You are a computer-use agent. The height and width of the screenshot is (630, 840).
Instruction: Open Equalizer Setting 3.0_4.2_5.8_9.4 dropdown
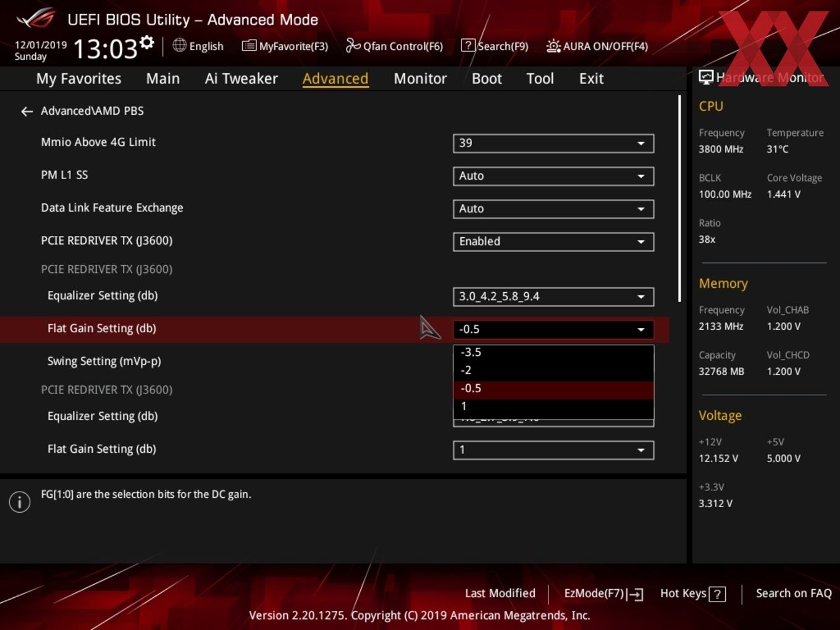(553, 296)
